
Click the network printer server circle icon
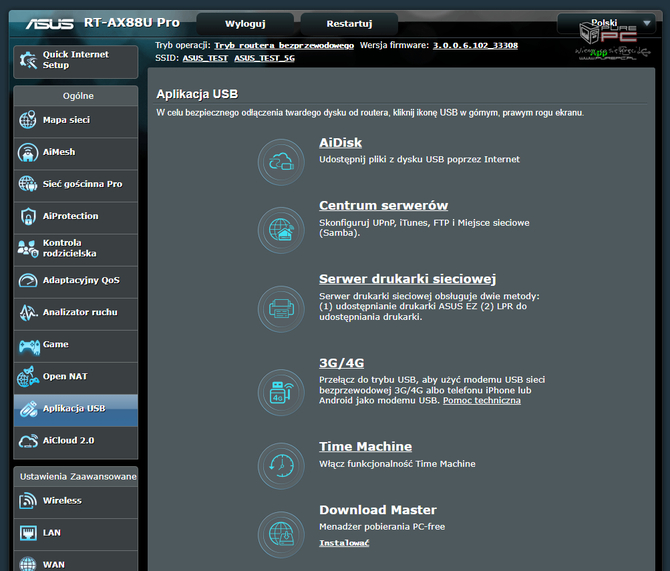(281, 309)
